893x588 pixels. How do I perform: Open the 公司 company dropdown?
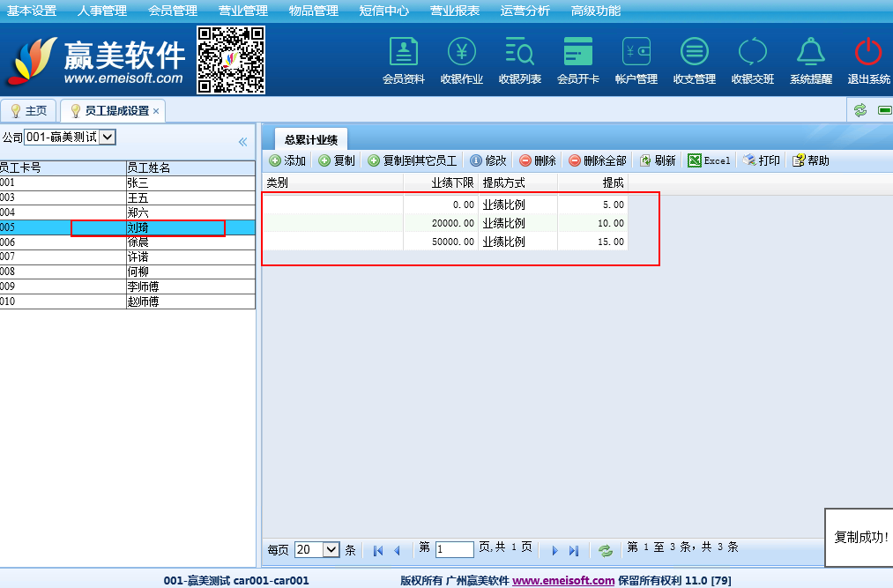(71, 137)
